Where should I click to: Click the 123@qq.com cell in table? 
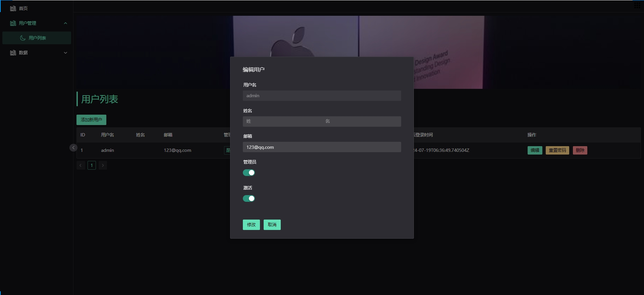coord(177,150)
